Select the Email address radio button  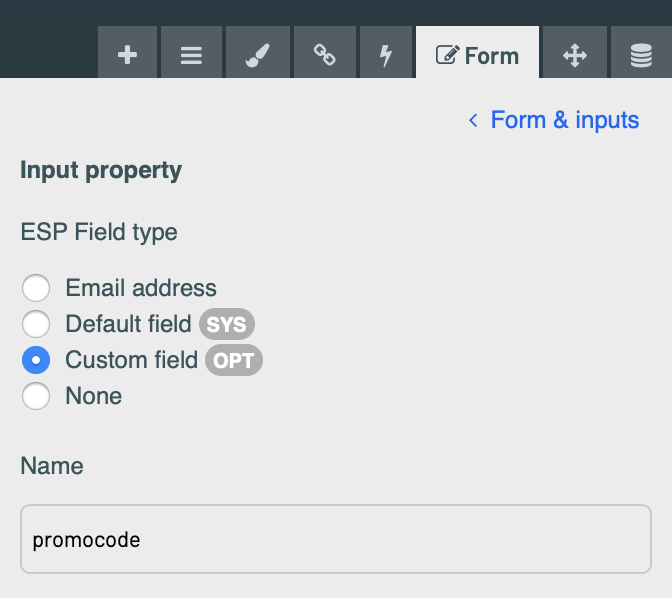(x=36, y=288)
